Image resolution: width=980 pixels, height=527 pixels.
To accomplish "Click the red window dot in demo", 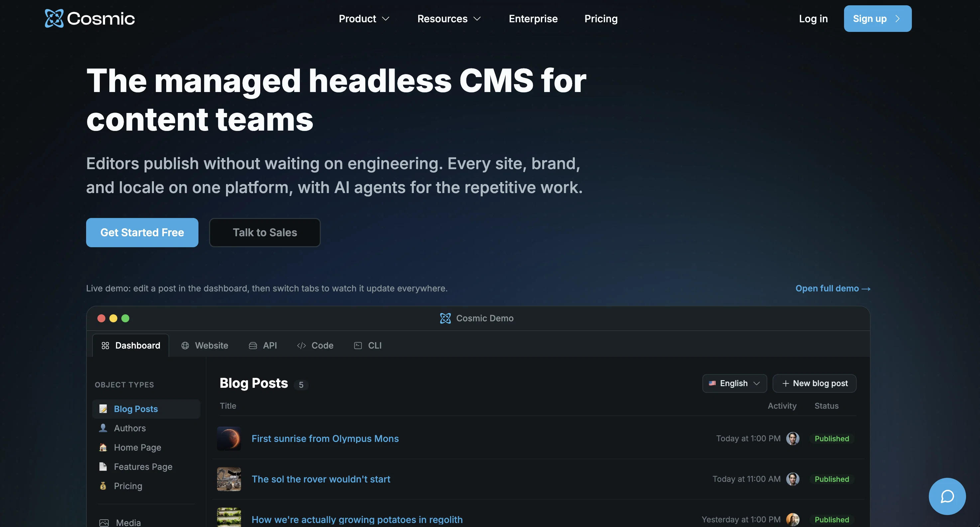I will click(101, 318).
